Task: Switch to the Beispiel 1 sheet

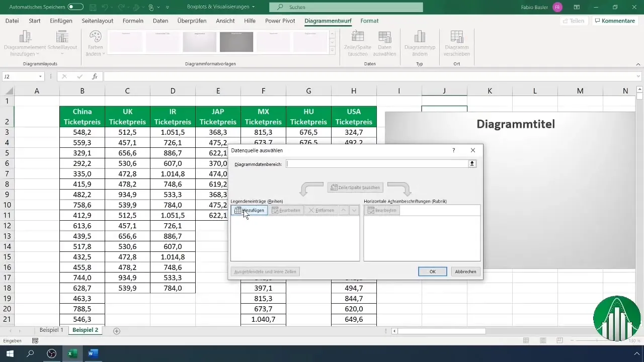Action: point(52,330)
